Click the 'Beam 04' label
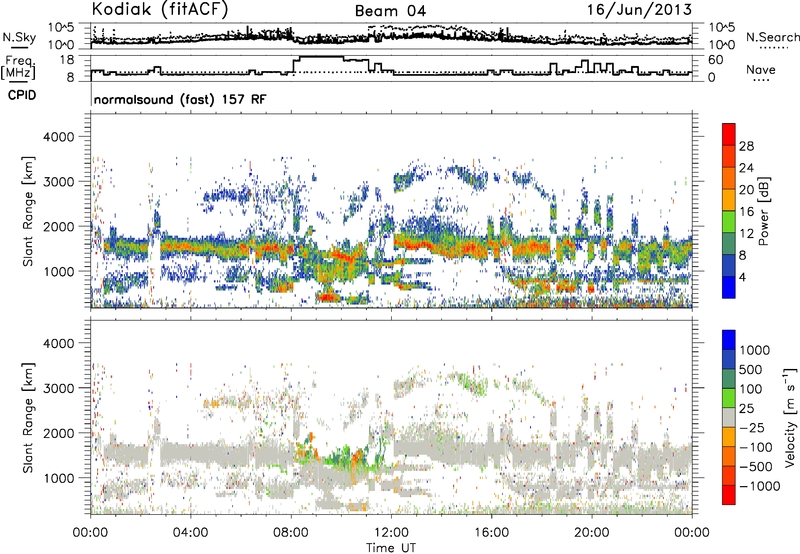800x554 pixels. [x=390, y=11]
